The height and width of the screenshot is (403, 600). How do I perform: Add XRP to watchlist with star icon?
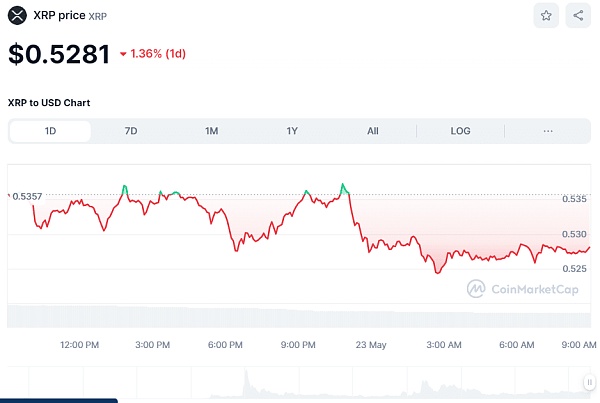(546, 16)
